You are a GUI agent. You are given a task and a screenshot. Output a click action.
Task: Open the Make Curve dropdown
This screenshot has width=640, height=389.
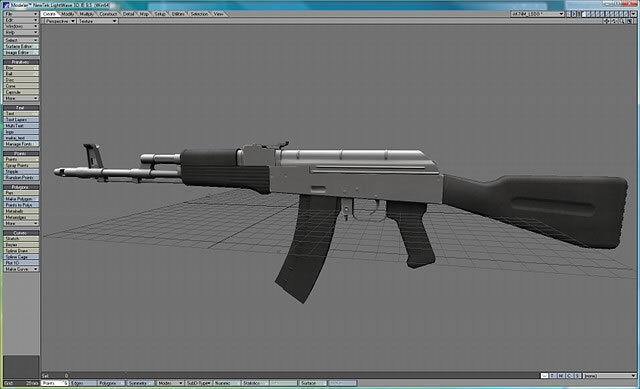coord(21,269)
